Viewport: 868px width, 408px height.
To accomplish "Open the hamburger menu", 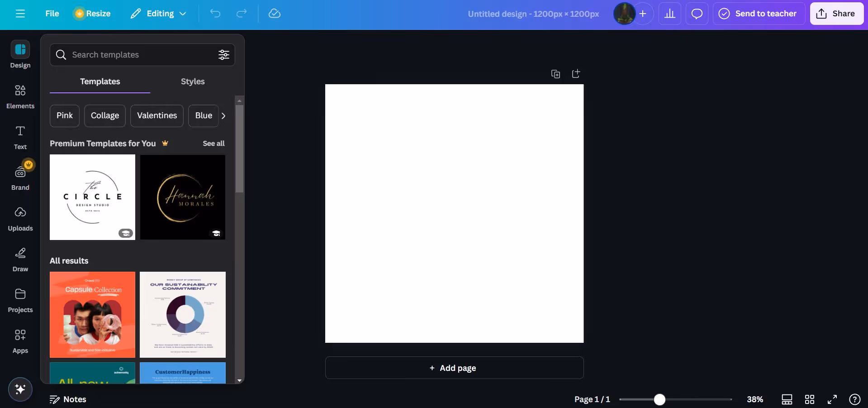I will click(x=20, y=14).
